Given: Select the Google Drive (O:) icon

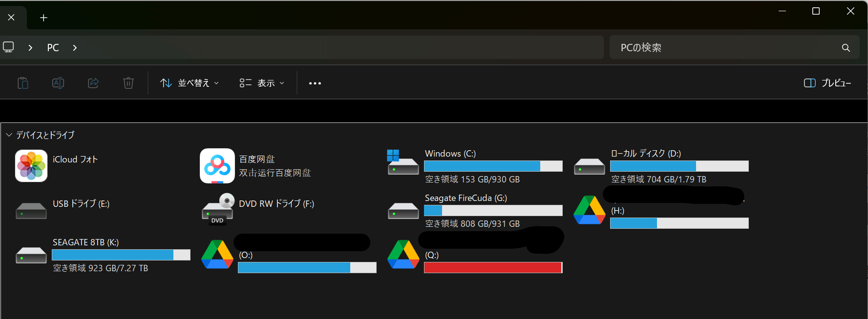Looking at the screenshot, I should click(217, 254).
